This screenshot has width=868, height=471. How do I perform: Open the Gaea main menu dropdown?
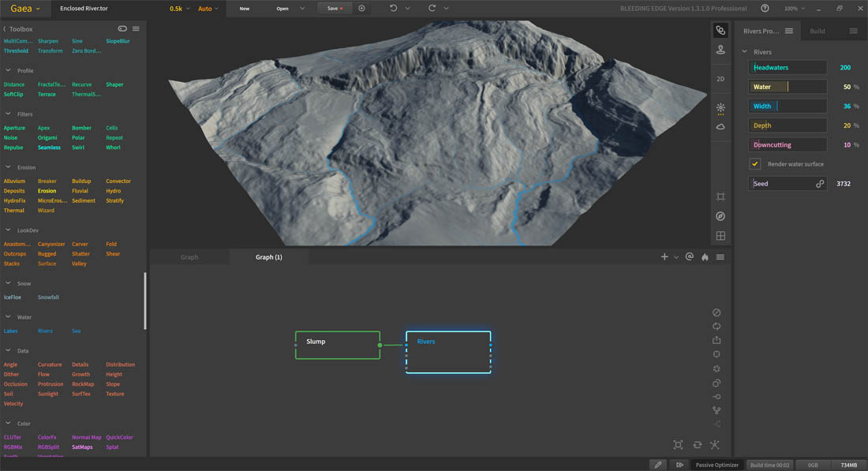coord(25,8)
